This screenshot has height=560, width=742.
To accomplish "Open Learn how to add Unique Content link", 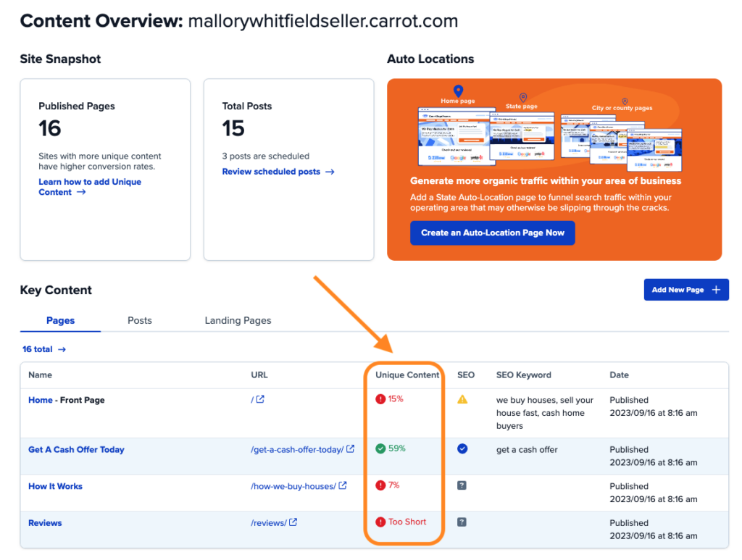I will tap(90, 187).
